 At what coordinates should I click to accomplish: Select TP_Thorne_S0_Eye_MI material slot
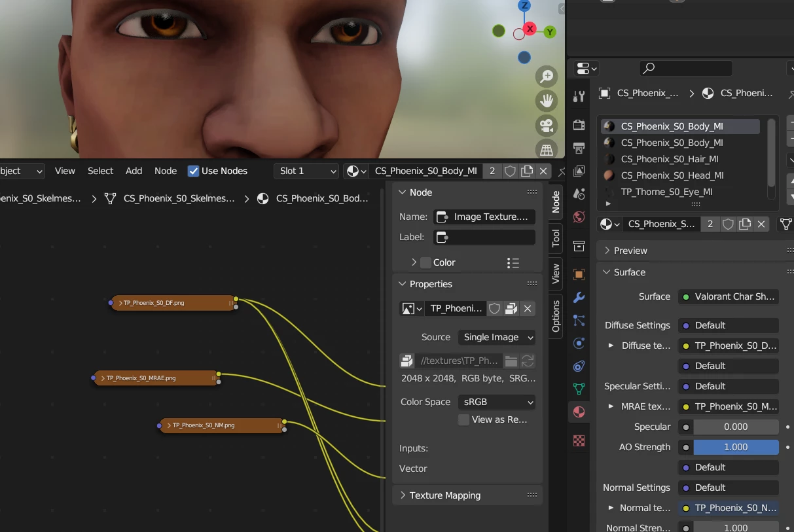click(x=681, y=192)
